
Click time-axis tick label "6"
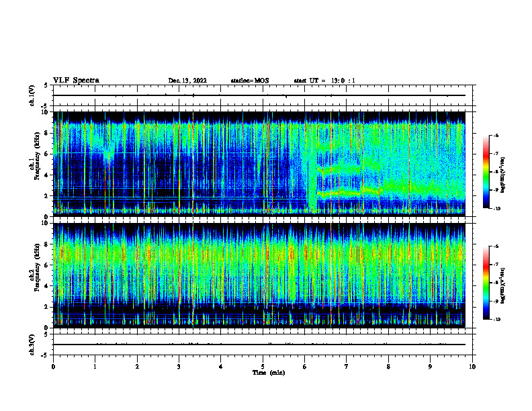point(305,367)
